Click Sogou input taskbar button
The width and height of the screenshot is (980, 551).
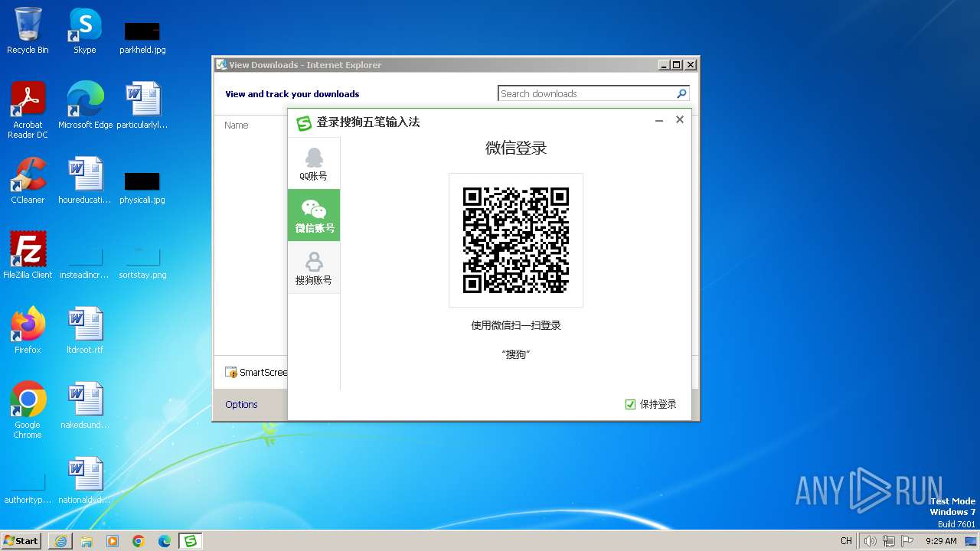click(191, 540)
